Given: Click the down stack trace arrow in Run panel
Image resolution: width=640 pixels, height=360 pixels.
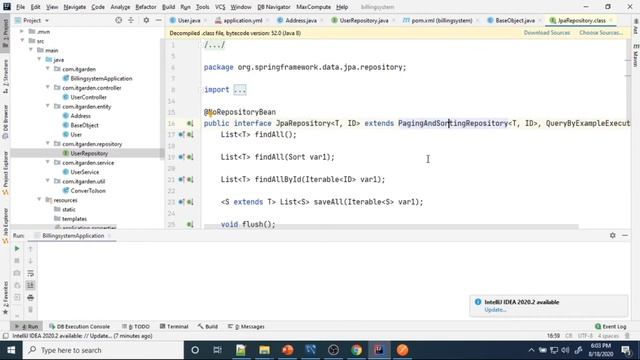Looking at the screenshot, I should 30,260.
